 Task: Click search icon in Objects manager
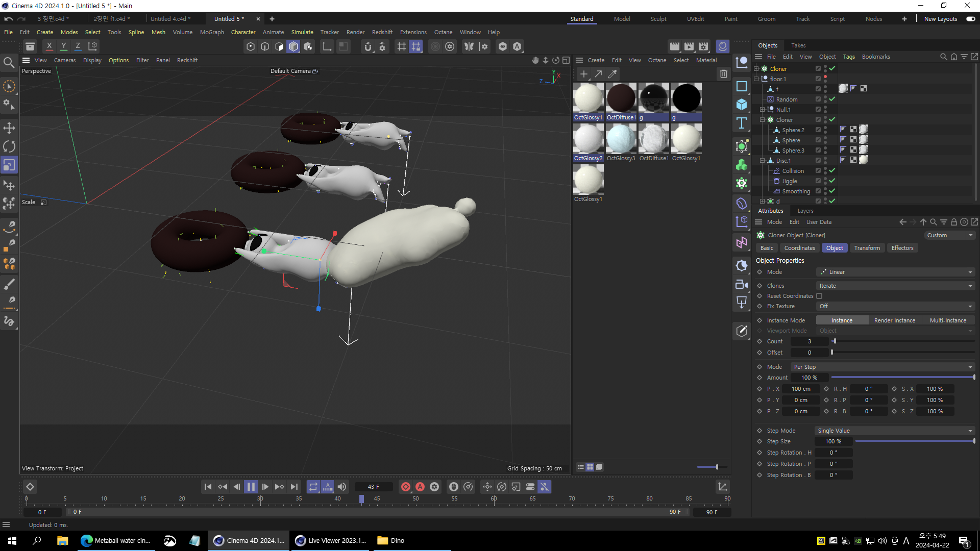(944, 57)
